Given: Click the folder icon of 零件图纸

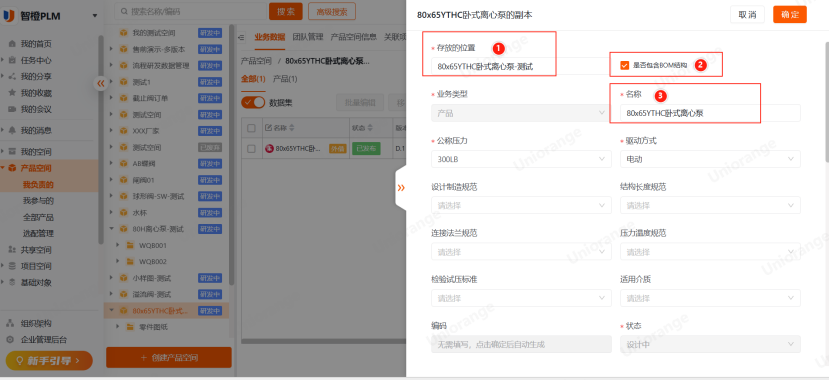Looking at the screenshot, I should pos(130,327).
